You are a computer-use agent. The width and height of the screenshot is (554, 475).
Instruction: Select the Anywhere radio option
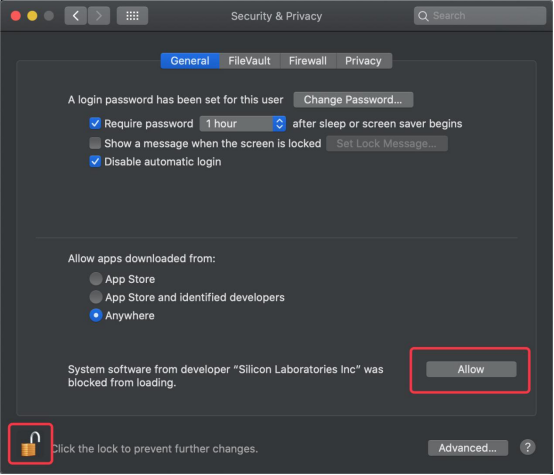[96, 315]
